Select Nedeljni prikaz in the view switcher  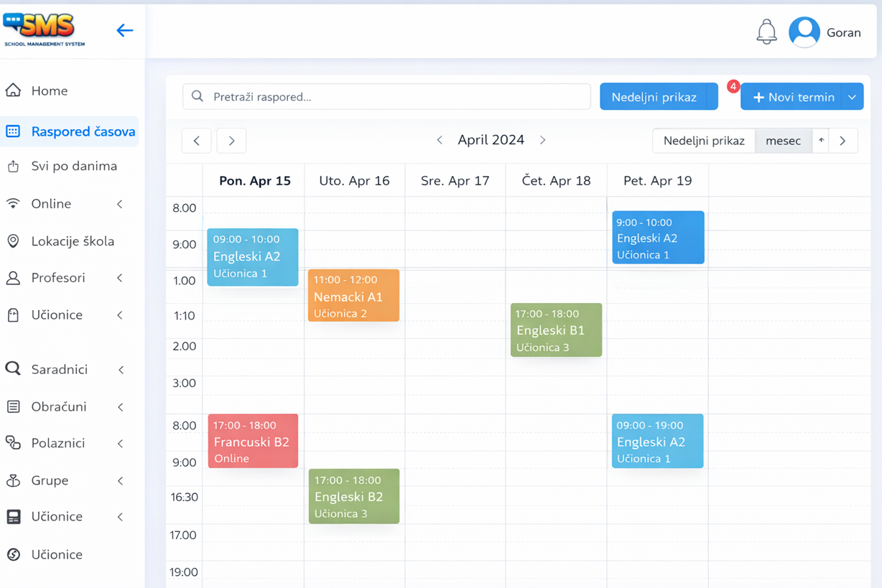703,141
